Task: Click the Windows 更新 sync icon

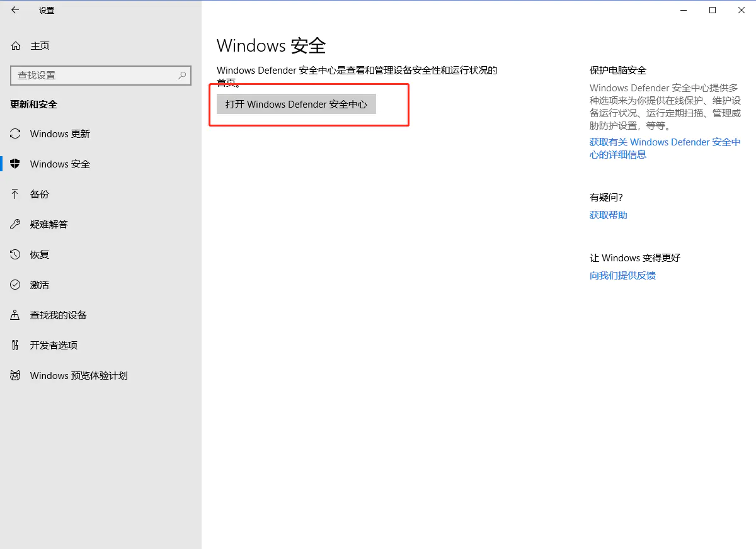Action: [x=15, y=134]
